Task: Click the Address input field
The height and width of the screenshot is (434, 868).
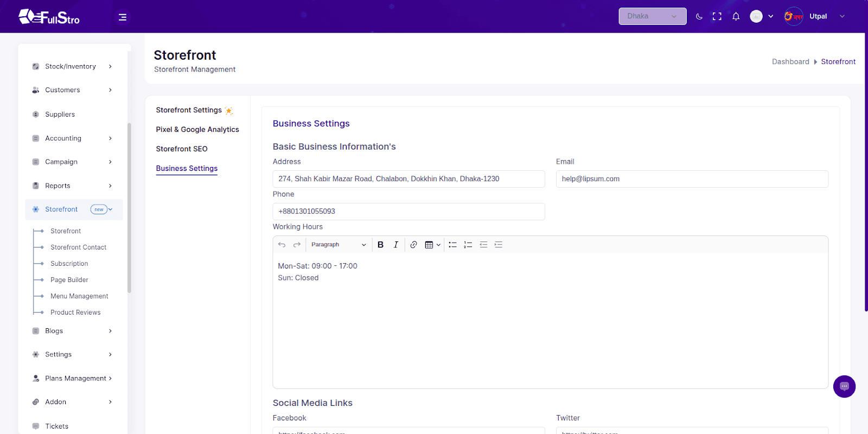Action: [409, 179]
